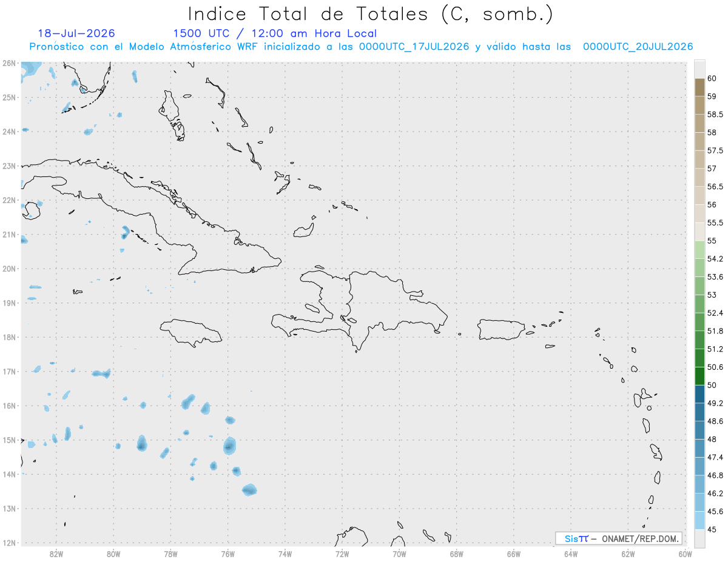Click the 72W longitude label
Viewport: 728px width, 562px height.
342,554
